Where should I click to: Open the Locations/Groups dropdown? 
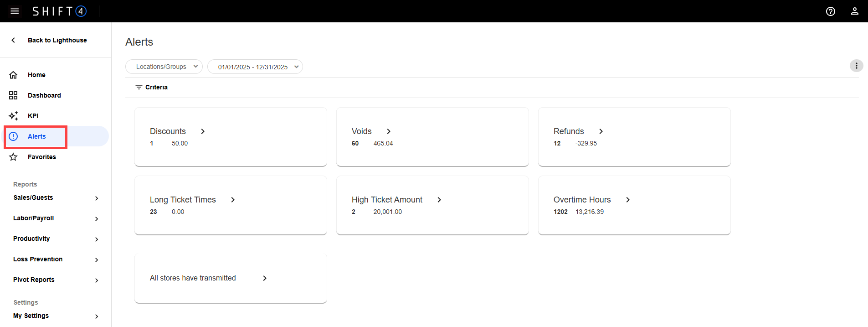click(x=164, y=67)
